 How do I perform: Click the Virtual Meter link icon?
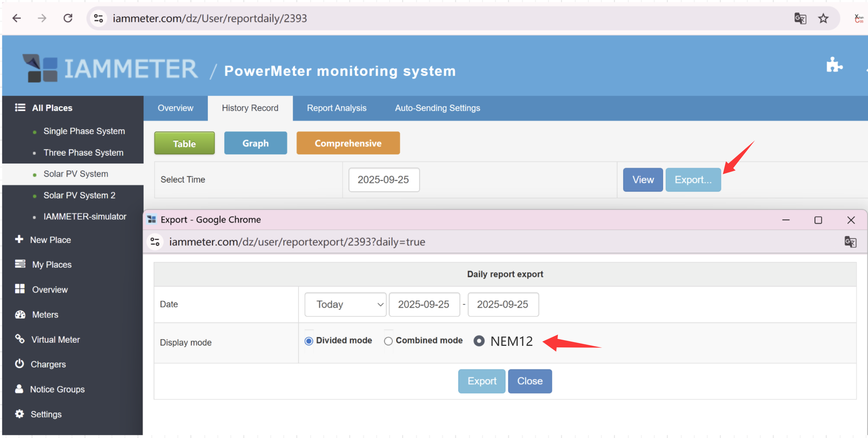(20, 339)
